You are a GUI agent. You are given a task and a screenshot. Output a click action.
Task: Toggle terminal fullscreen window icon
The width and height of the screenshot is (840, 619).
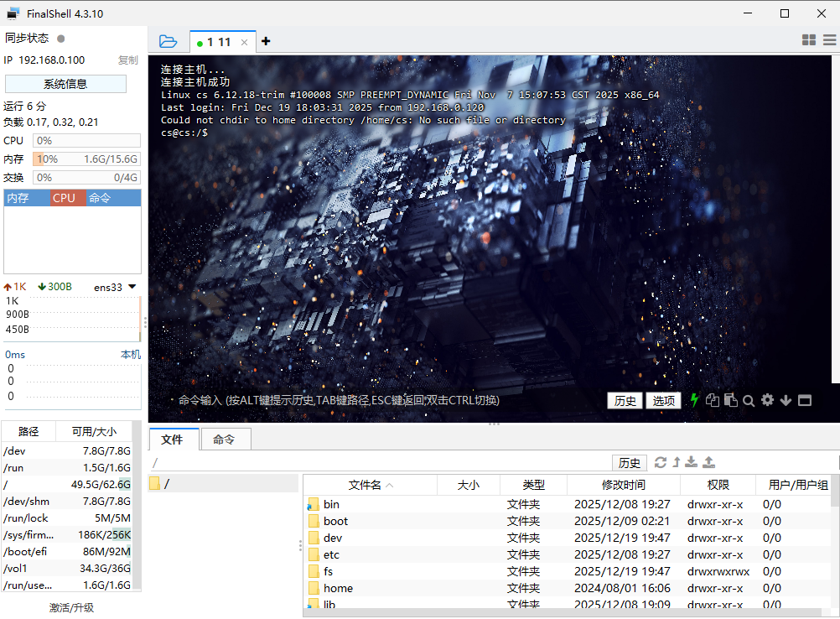805,400
